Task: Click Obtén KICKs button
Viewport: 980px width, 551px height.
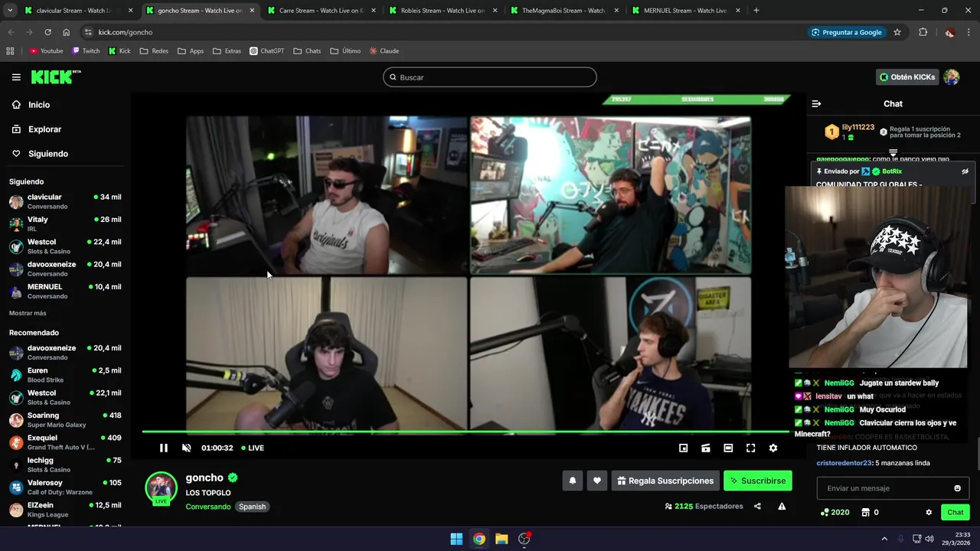Action: (x=907, y=77)
